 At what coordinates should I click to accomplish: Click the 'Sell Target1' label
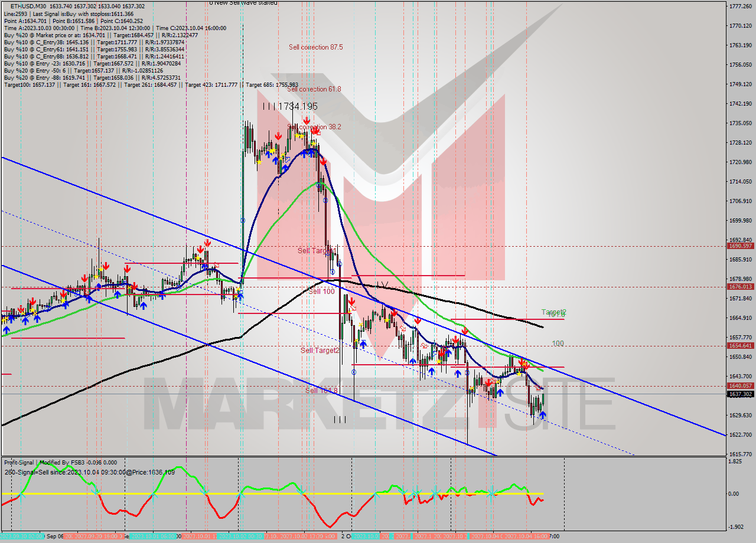(x=317, y=251)
